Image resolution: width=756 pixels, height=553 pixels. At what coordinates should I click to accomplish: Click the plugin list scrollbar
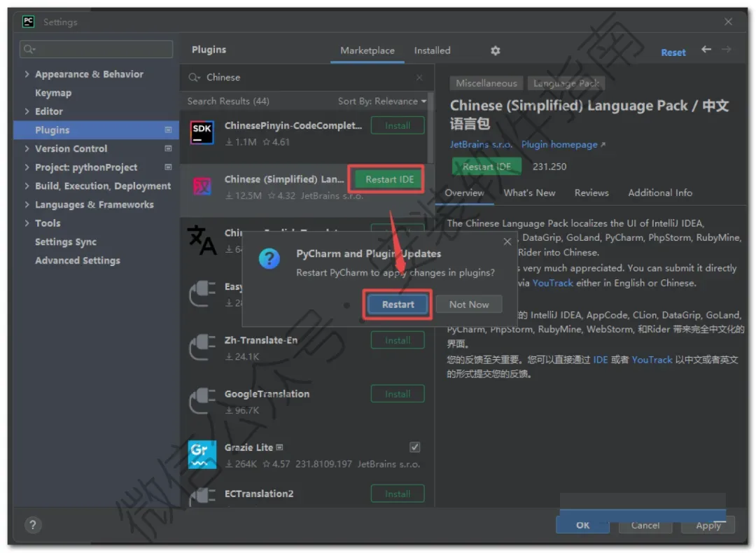(x=430, y=128)
